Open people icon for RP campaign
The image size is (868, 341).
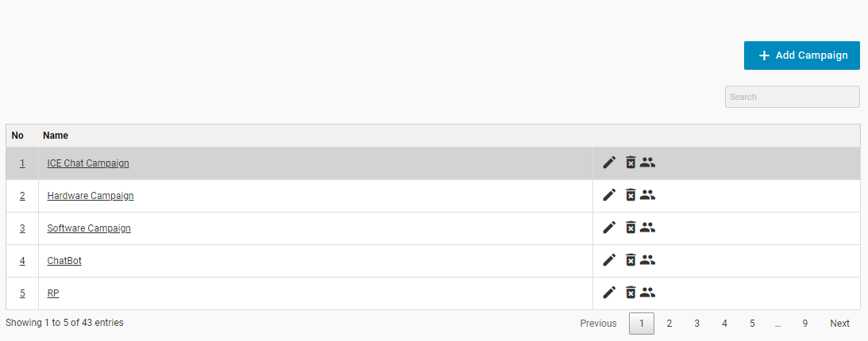click(648, 293)
